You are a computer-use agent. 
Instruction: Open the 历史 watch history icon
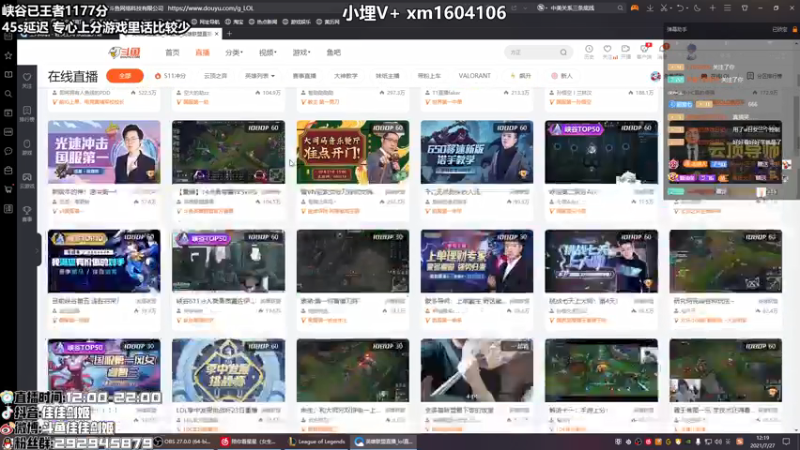[589, 51]
